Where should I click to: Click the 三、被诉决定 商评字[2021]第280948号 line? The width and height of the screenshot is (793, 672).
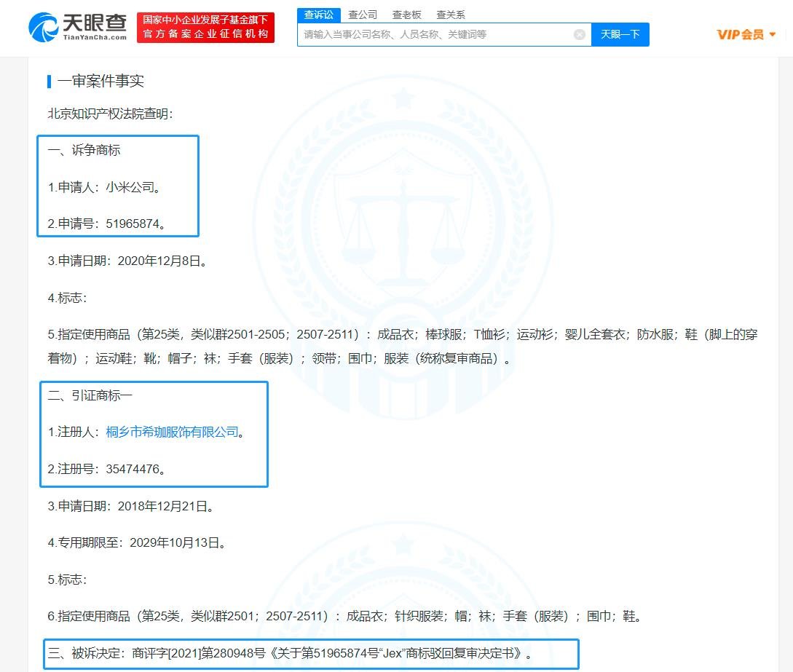[x=290, y=653]
